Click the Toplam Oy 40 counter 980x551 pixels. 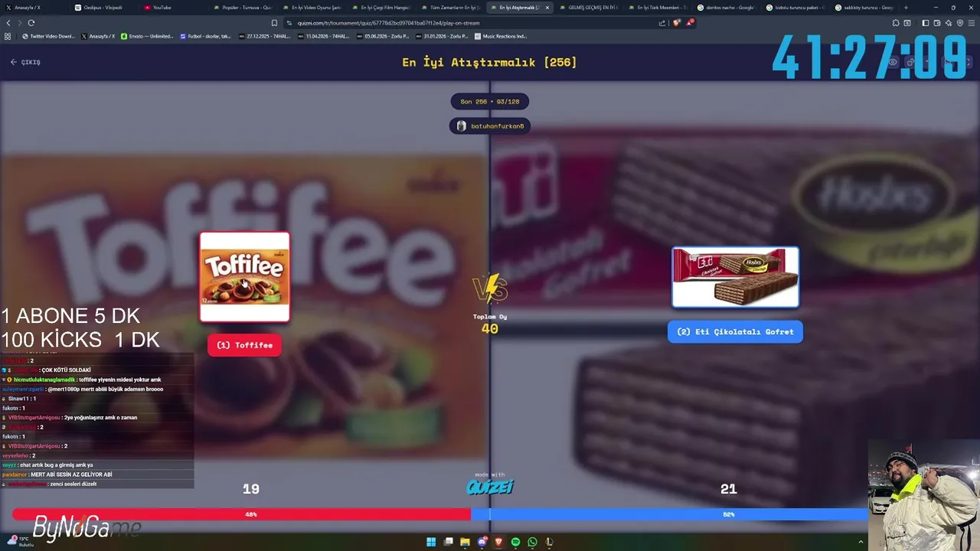[x=490, y=324]
